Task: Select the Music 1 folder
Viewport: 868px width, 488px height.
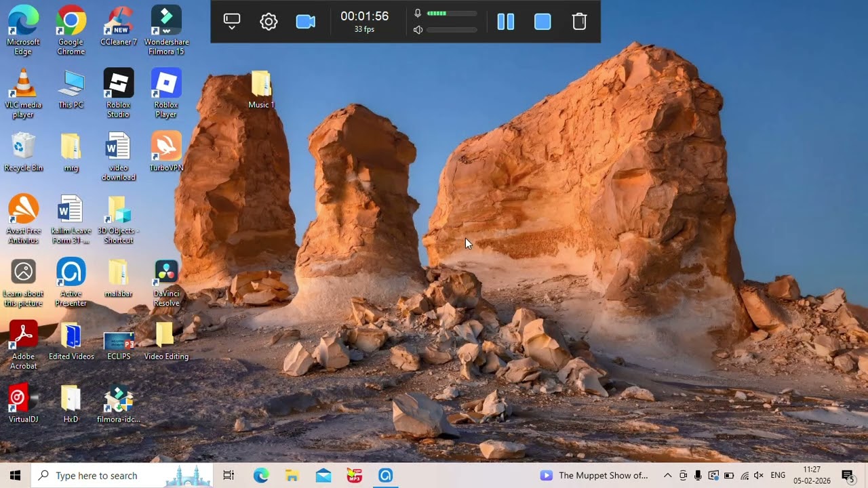Action: pyautogui.click(x=261, y=89)
